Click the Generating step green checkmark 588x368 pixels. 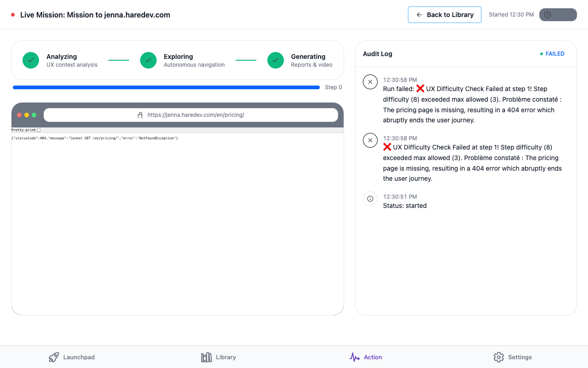(x=276, y=60)
